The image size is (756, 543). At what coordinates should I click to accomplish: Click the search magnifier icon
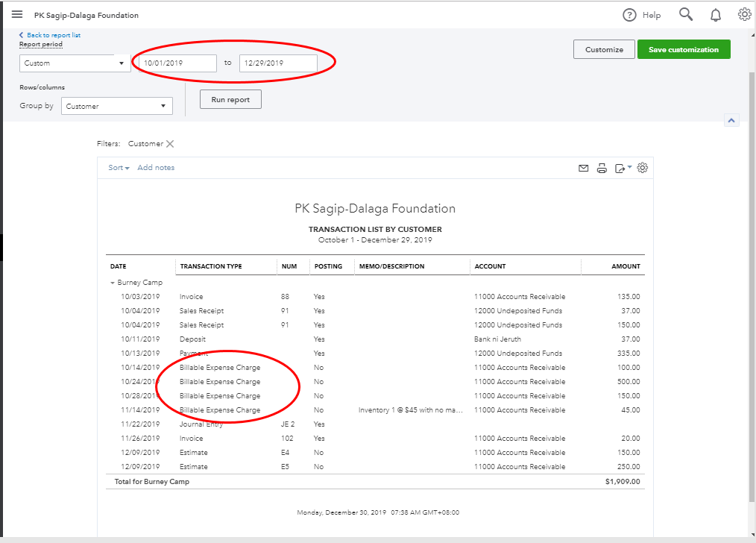tap(686, 14)
